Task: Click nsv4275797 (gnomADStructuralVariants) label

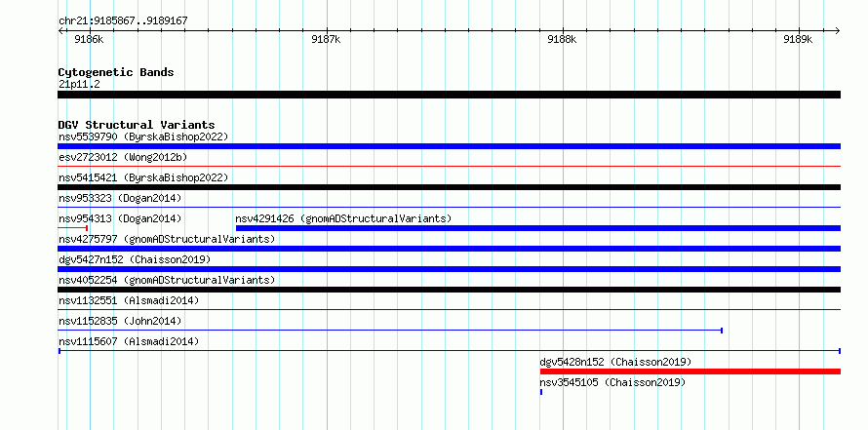Action: (167, 239)
